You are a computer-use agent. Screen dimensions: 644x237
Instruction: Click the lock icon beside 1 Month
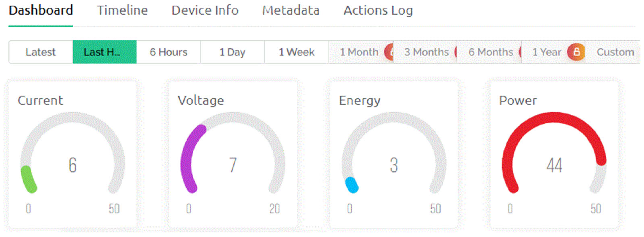pos(389,52)
